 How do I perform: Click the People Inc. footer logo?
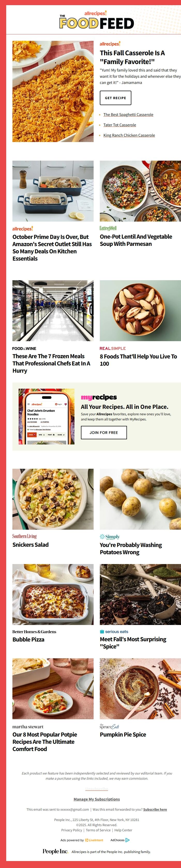coord(55,851)
